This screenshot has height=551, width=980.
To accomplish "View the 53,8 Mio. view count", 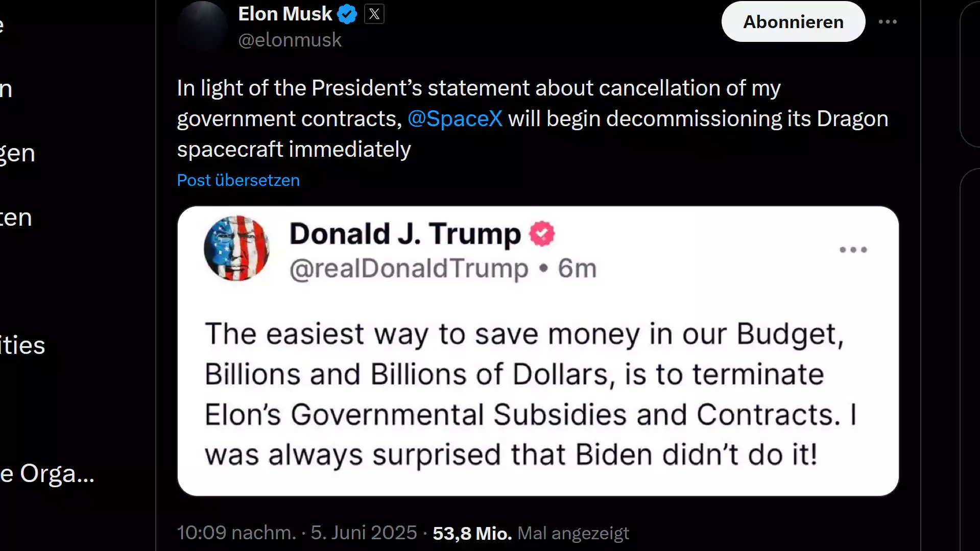I will [472, 533].
